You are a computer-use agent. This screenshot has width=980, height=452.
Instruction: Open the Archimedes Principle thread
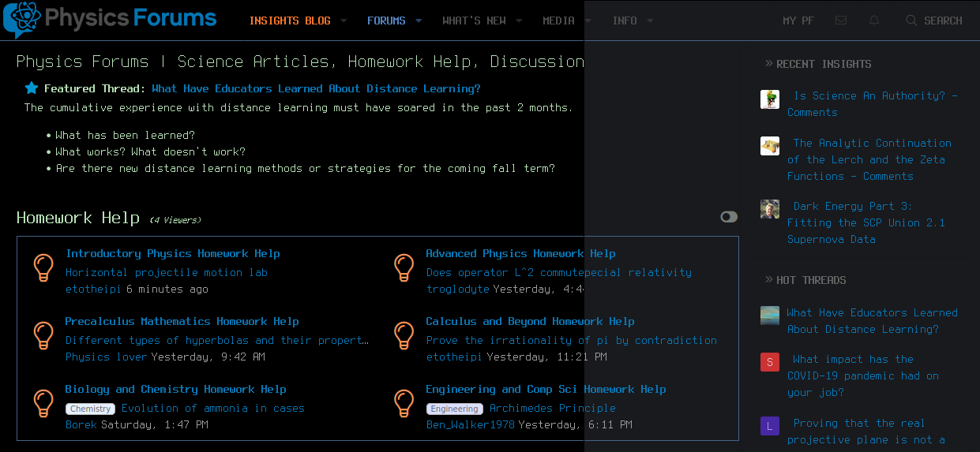click(x=553, y=408)
